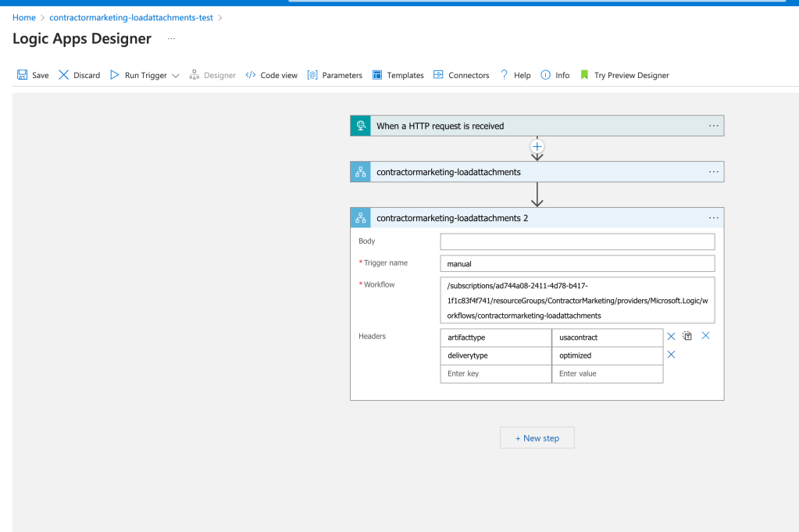Open the Connectors list
The height and width of the screenshot is (532, 799).
(x=469, y=76)
